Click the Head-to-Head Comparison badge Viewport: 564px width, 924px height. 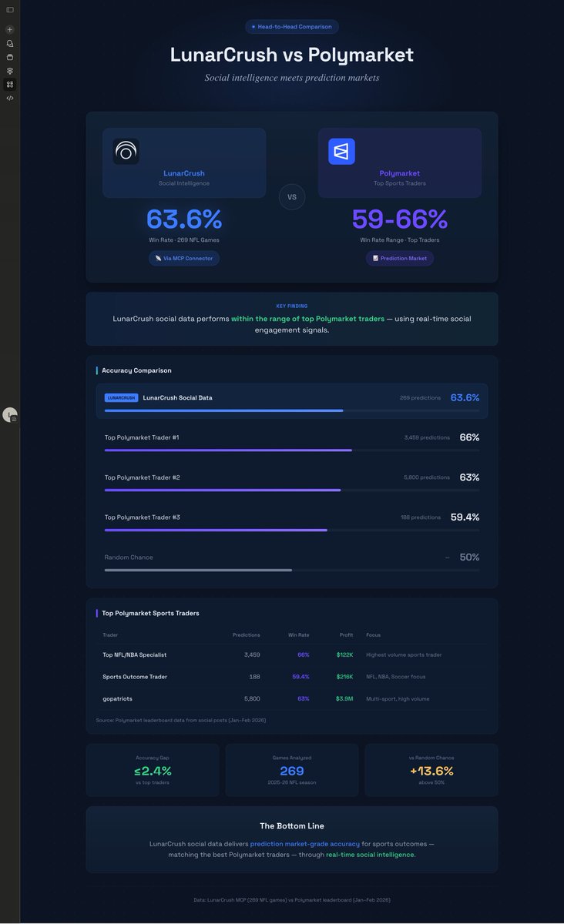coord(292,27)
